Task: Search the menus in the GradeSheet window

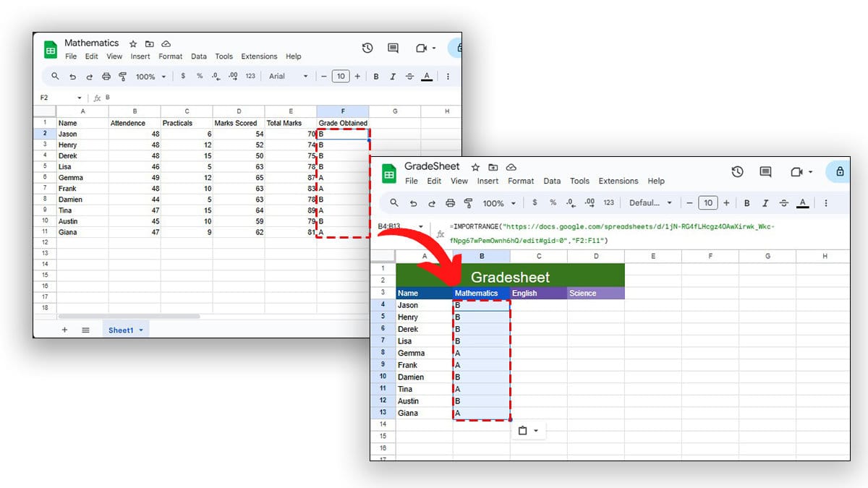Action: pos(393,203)
